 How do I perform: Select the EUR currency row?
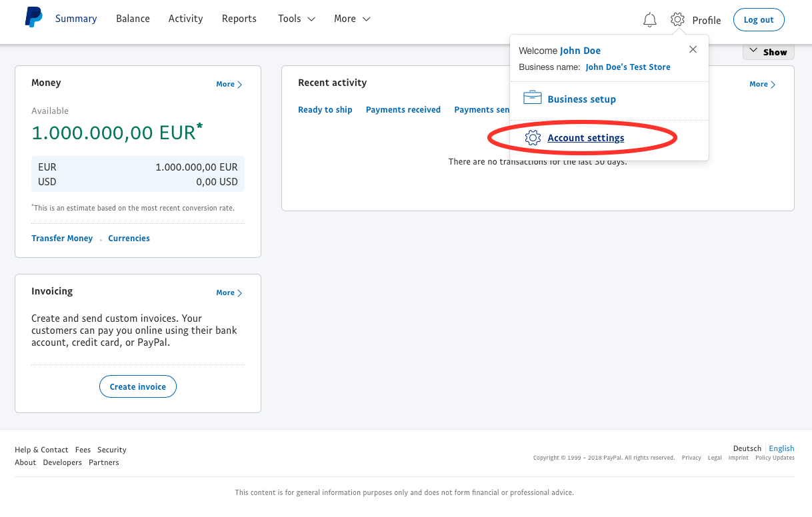[x=138, y=167]
